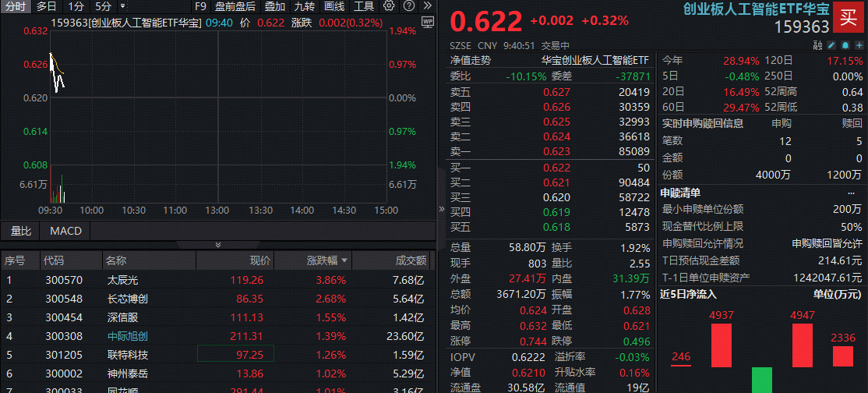Open the 中际旭创 stock link

[x=127, y=336]
